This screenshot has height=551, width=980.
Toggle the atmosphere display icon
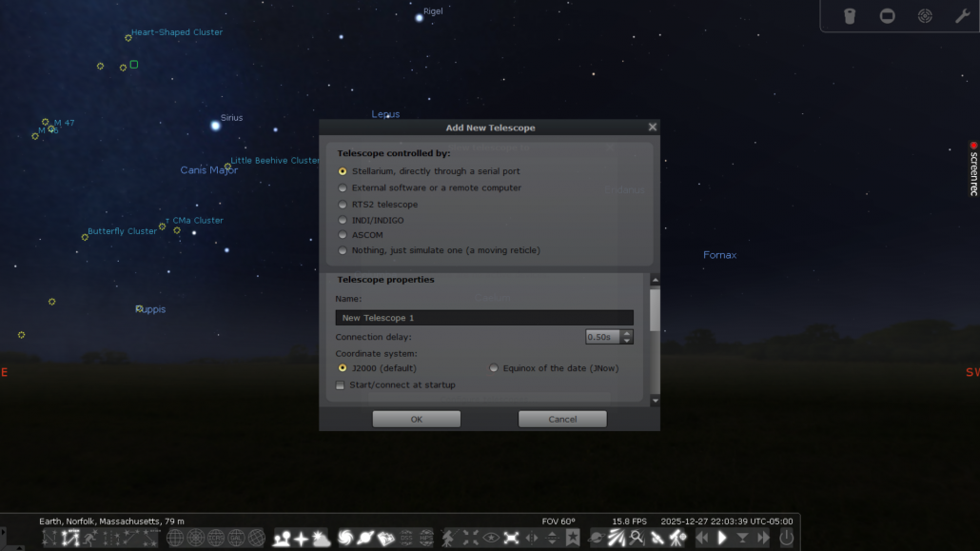(322, 538)
